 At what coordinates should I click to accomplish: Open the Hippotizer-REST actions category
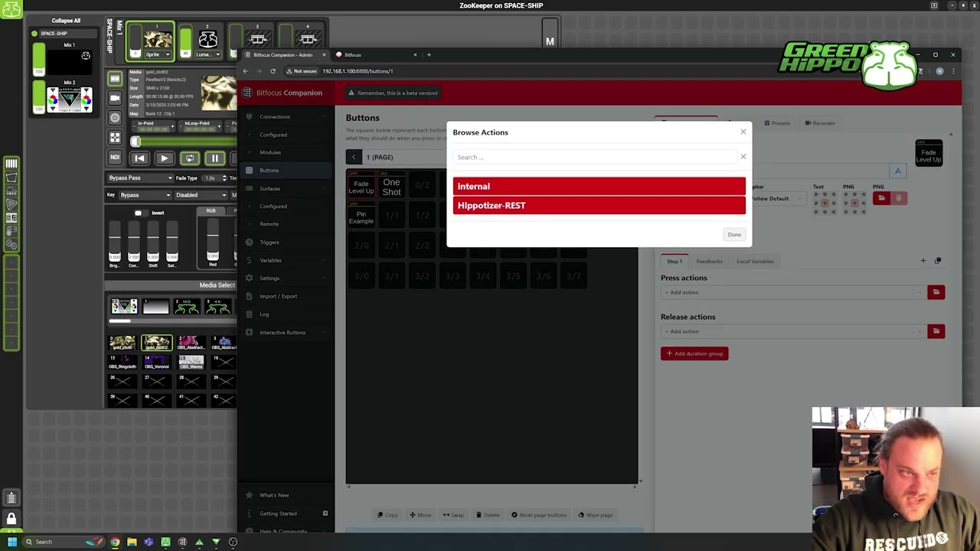coord(599,205)
